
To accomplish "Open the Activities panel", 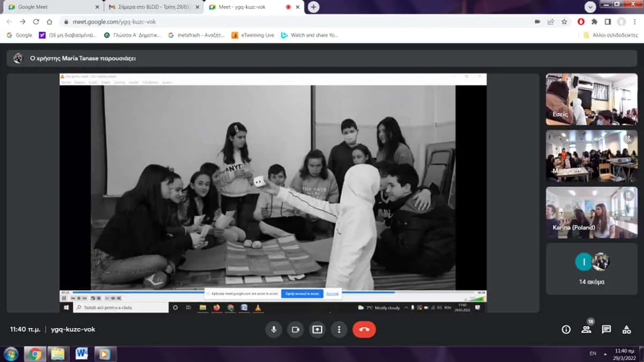I will point(626,330).
